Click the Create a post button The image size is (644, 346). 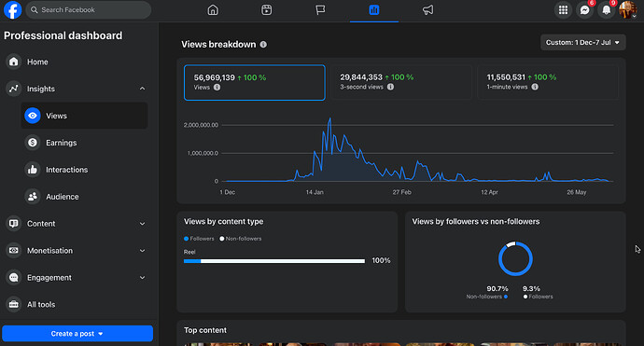click(77, 333)
